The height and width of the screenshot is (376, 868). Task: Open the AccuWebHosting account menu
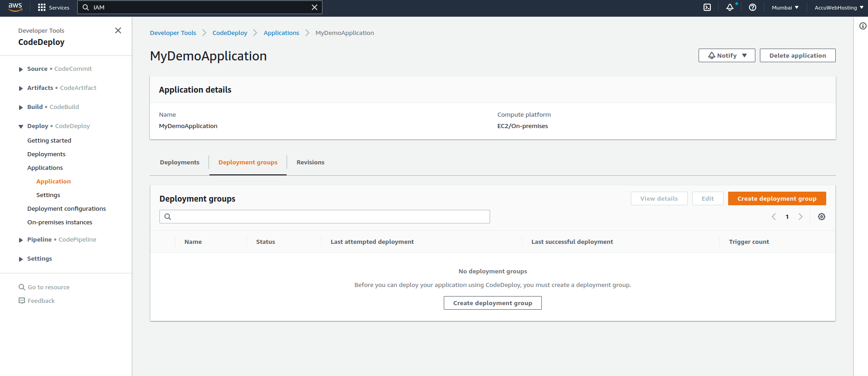tap(839, 8)
